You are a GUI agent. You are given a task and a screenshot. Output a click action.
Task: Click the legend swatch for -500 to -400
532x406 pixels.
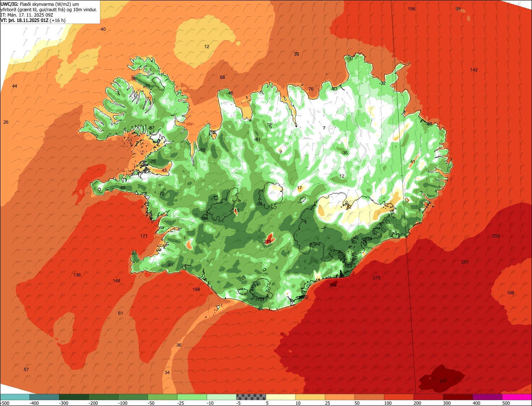point(15,397)
